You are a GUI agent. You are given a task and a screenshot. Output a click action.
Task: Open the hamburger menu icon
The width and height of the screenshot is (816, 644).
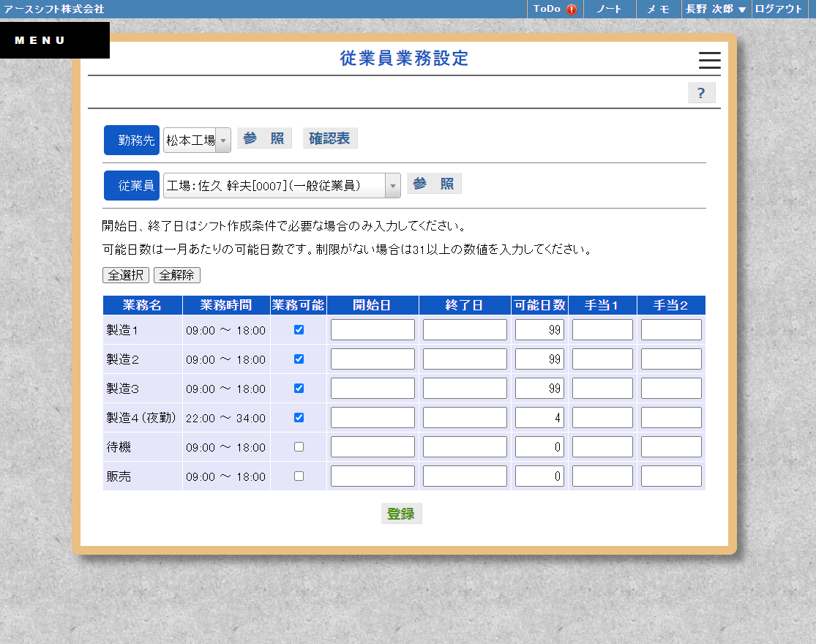(x=709, y=60)
